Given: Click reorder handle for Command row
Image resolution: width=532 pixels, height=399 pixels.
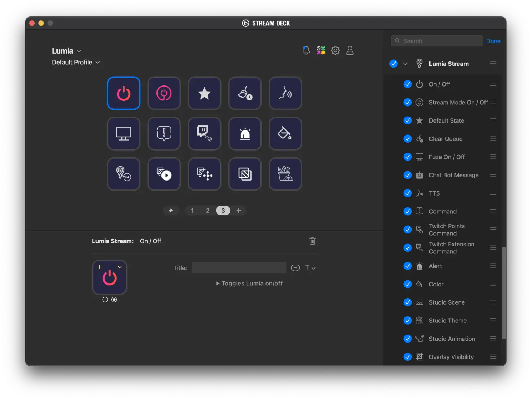Looking at the screenshot, I should click(493, 211).
